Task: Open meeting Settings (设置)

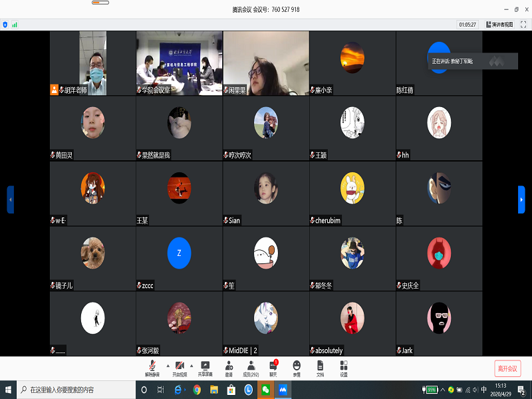Action: point(343,368)
